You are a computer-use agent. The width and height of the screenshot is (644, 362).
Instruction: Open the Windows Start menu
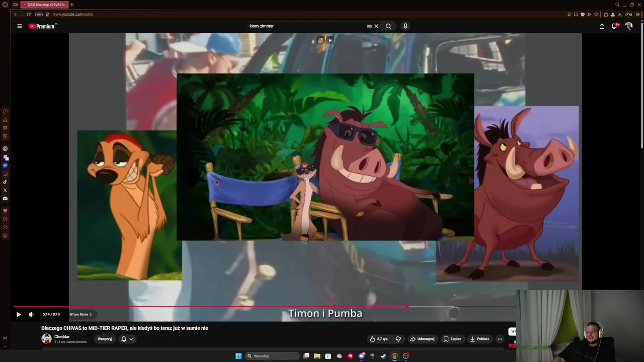[x=238, y=356]
